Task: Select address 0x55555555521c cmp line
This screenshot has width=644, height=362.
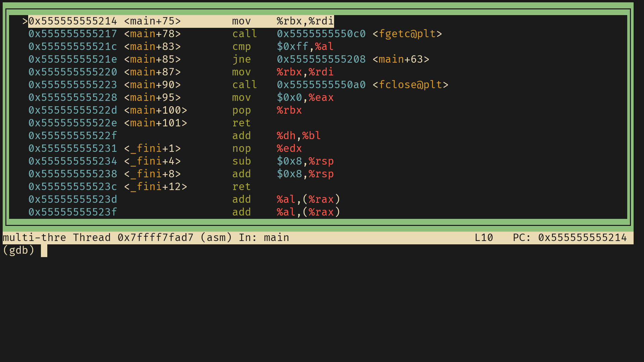Action: [x=73, y=47]
